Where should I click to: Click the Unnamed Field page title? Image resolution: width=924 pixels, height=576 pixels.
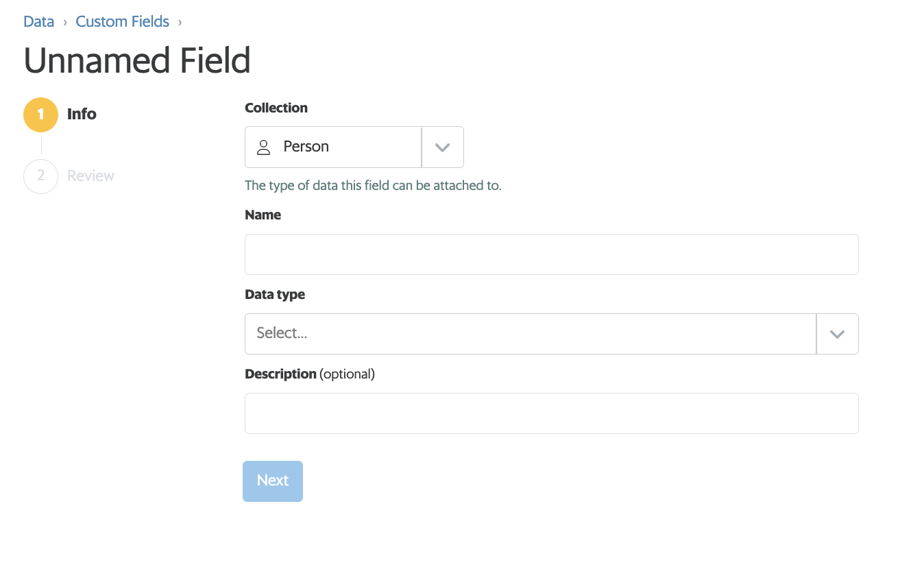[x=137, y=60]
